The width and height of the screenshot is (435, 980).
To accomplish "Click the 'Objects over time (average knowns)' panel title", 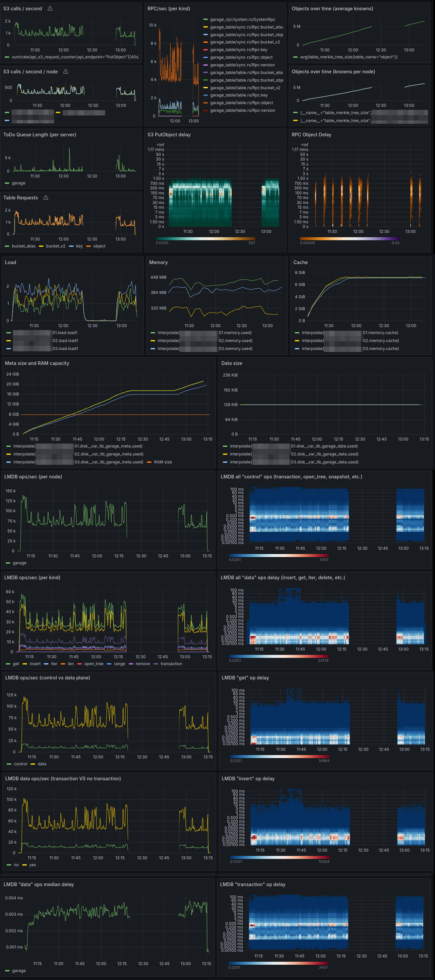I will tap(332, 8).
